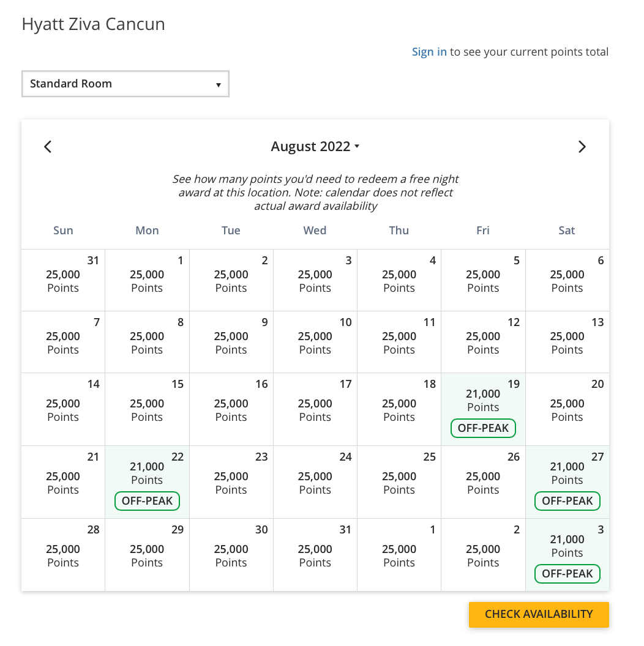The width and height of the screenshot is (644, 646).
Task: Select Wednesday August 31 date cell
Action: click(315, 555)
